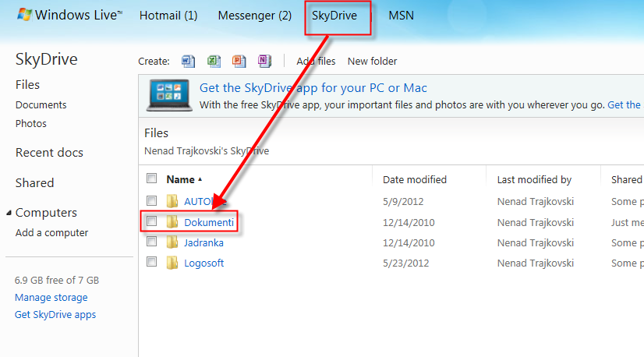Create a new Excel workbook

click(214, 61)
